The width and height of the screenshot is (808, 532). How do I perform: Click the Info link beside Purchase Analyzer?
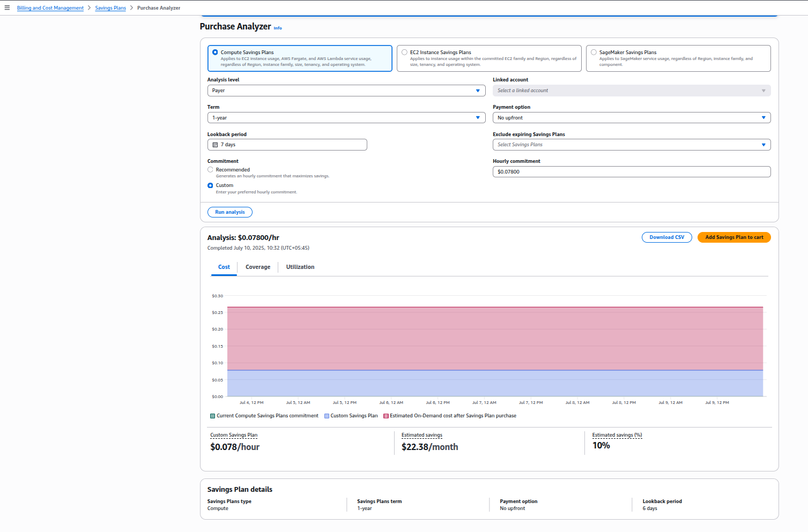(x=278, y=28)
